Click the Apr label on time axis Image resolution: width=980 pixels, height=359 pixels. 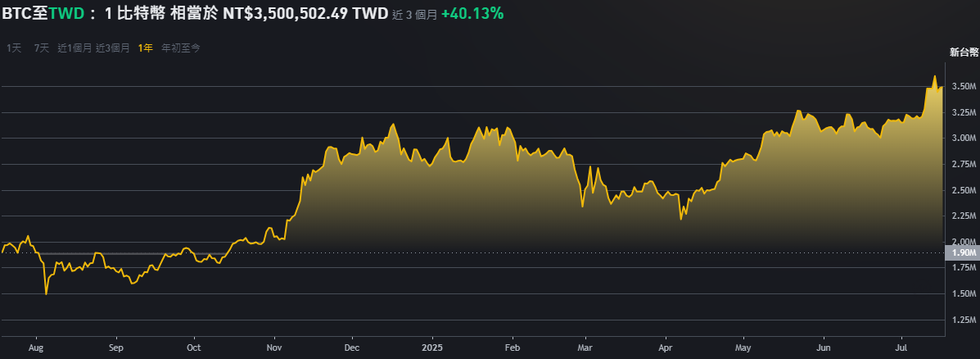coord(665,348)
